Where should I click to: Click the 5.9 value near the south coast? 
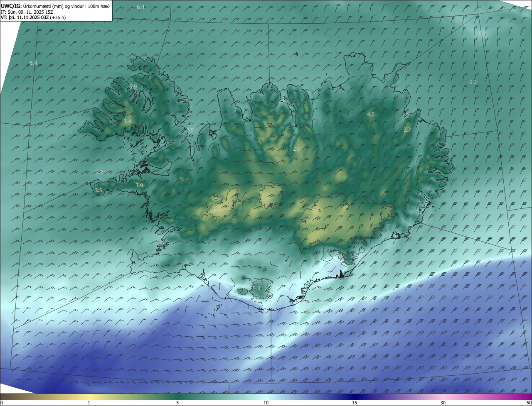point(256,288)
